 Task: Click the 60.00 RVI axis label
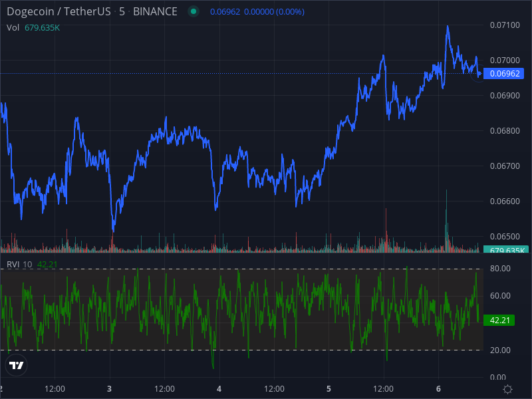(x=500, y=296)
